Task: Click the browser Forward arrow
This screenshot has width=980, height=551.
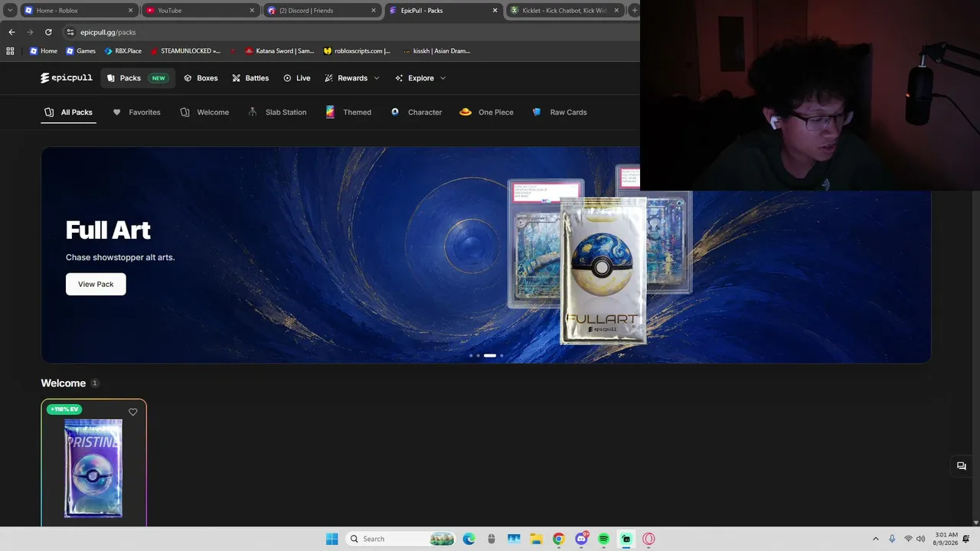Action: pos(30,32)
